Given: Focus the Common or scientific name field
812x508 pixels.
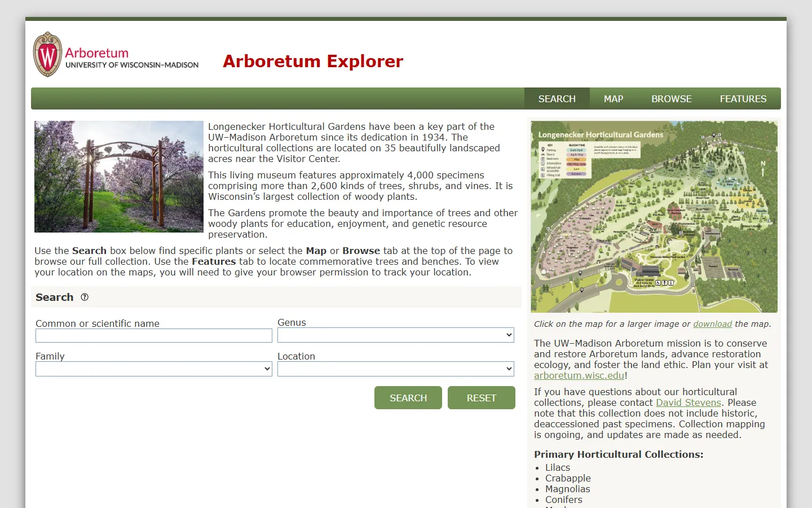Looking at the screenshot, I should click(154, 336).
